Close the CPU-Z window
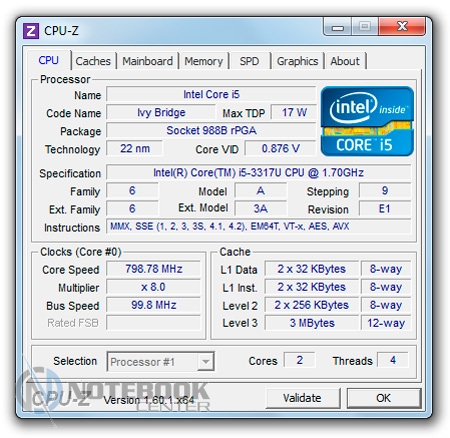The image size is (450, 438). 402,27
